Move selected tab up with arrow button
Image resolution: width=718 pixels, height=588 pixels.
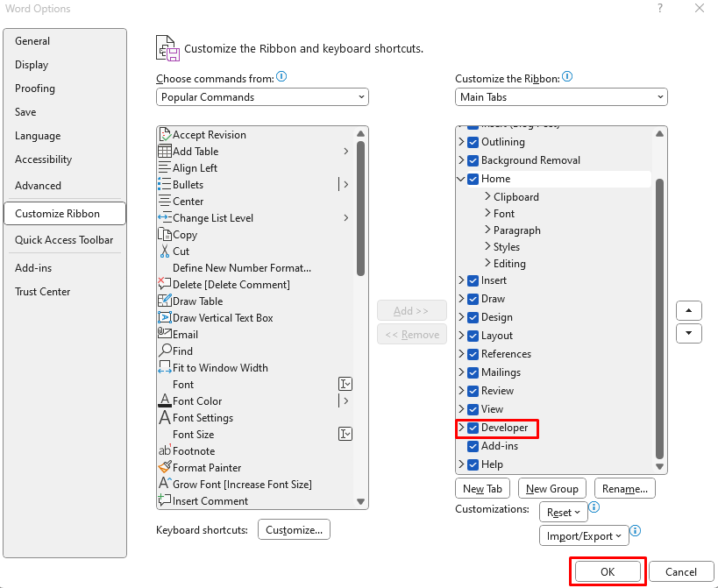[688, 311]
